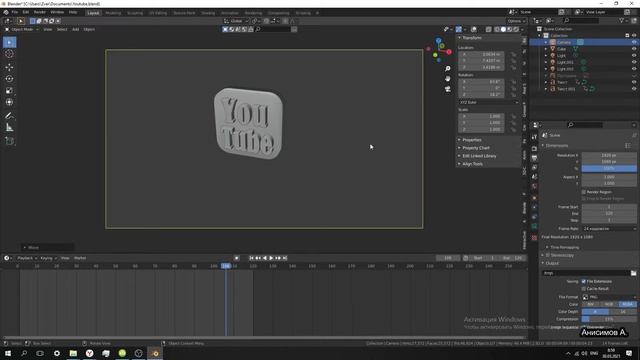Open the World properties tab icon
Viewport: 640px width, 360px height.
534,187
